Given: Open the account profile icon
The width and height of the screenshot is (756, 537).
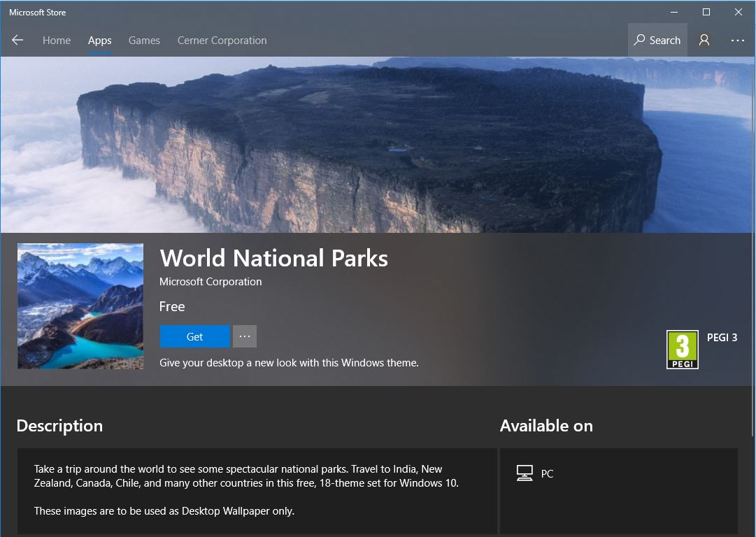Looking at the screenshot, I should pos(704,40).
